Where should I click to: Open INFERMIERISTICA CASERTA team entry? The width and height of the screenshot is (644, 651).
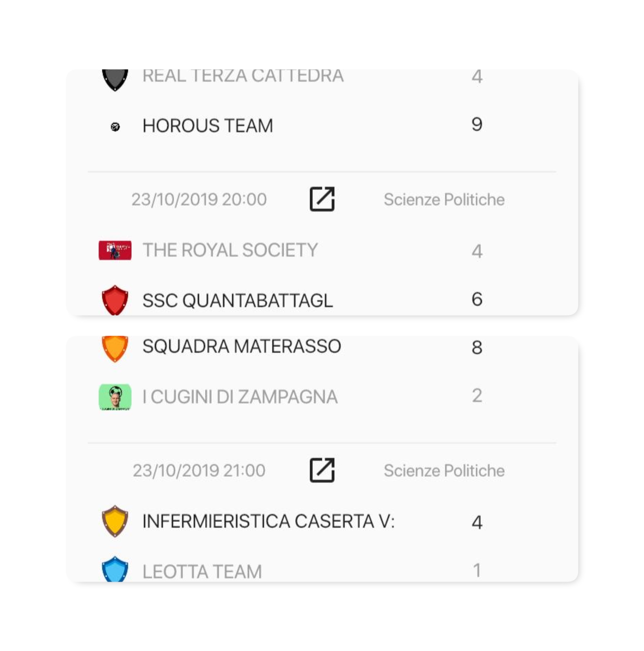click(268, 521)
